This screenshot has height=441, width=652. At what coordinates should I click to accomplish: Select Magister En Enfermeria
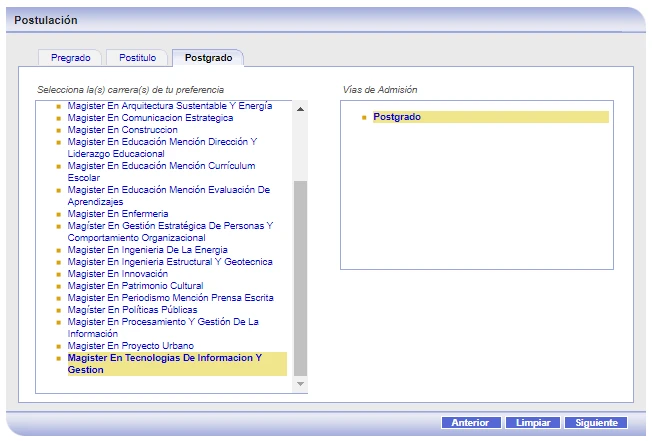coord(118,214)
